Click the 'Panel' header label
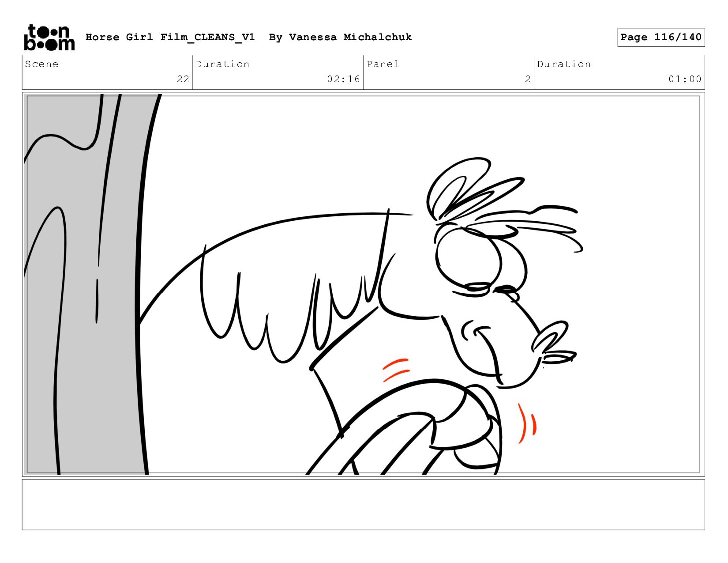The width and height of the screenshot is (728, 563). tap(383, 64)
